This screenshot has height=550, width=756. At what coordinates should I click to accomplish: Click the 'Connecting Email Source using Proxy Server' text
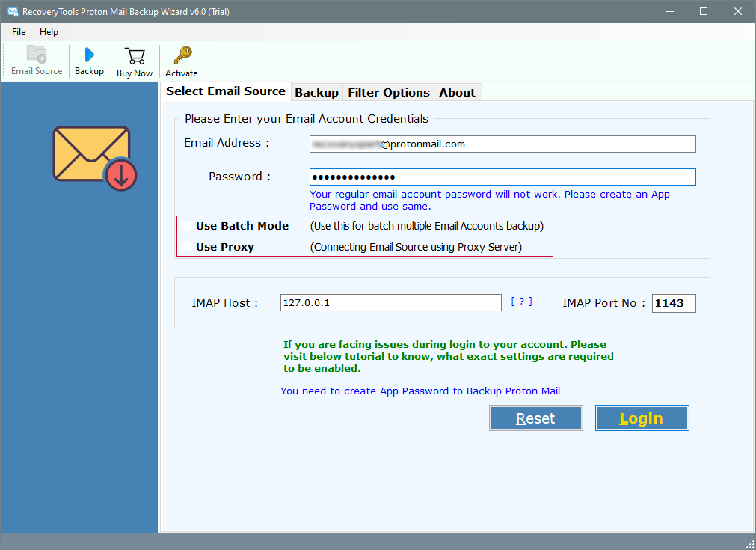coord(416,247)
